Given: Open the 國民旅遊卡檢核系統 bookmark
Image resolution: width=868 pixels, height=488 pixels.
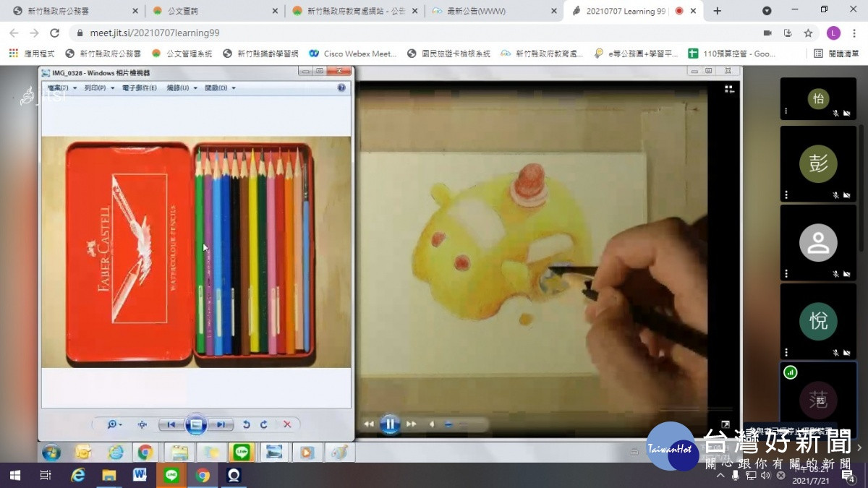Looking at the screenshot, I should (449, 53).
